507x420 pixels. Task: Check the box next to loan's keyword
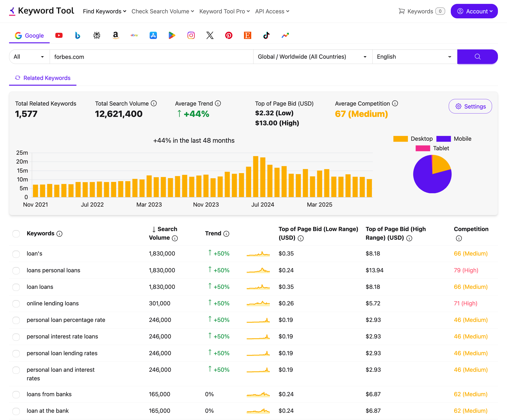click(x=16, y=254)
